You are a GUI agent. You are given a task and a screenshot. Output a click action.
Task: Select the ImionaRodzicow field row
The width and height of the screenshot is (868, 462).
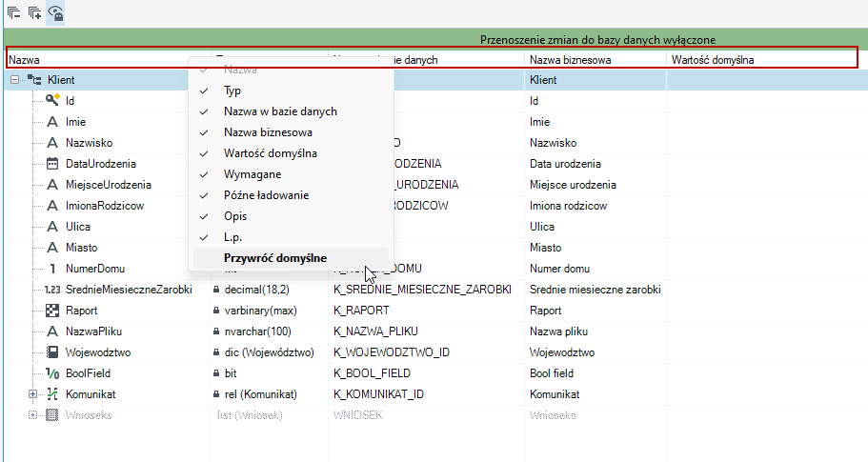tap(435, 206)
